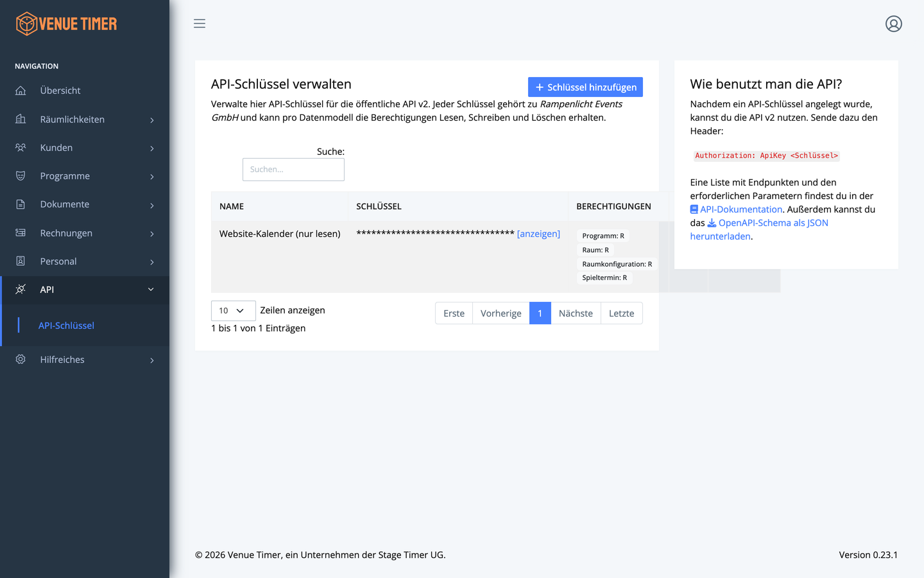Image resolution: width=924 pixels, height=578 pixels.
Task: Click the API plug icon
Action: [21, 290]
